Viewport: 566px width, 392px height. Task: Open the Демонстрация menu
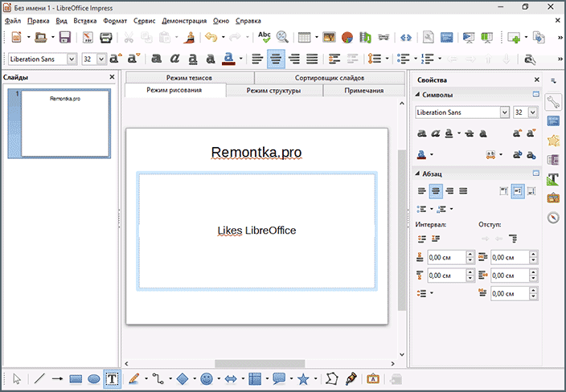pos(184,21)
